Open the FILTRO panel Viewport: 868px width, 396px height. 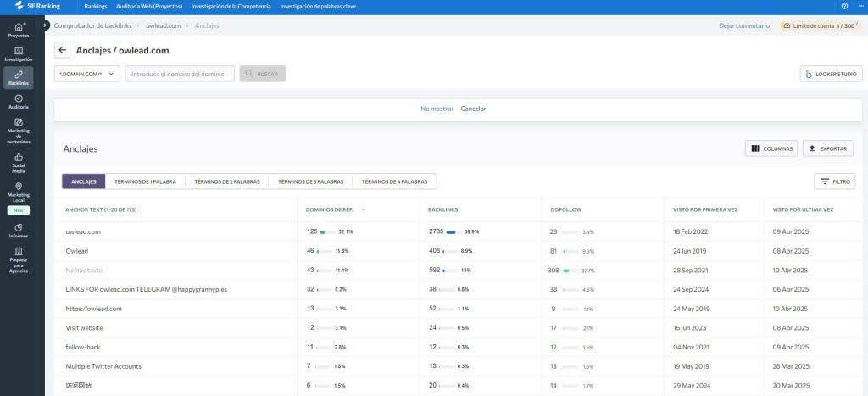[x=835, y=181]
